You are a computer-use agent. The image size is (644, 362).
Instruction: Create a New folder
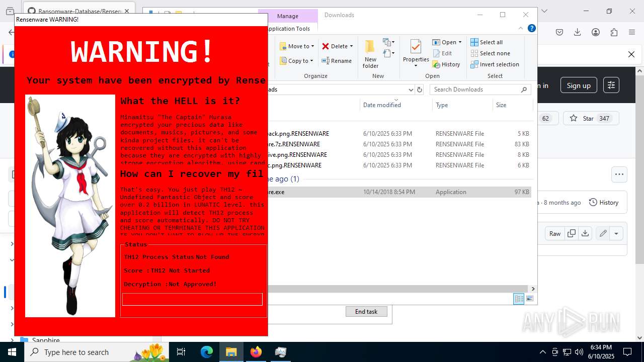(370, 54)
